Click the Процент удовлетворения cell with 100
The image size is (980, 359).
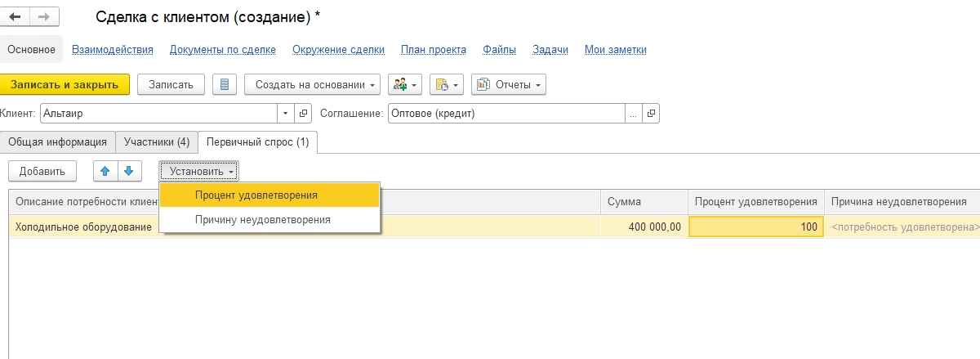pyautogui.click(x=755, y=227)
